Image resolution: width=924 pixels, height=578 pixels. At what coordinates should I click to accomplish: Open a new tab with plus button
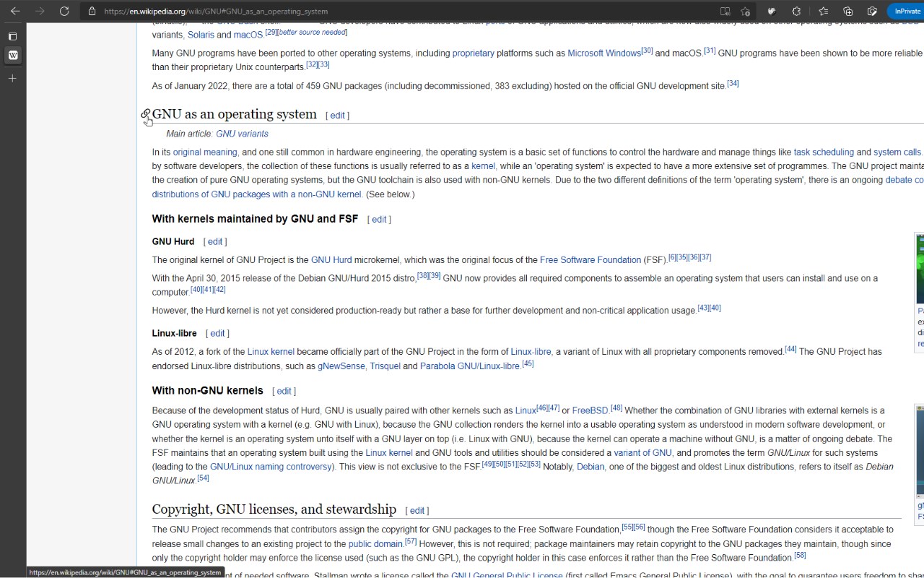(12, 78)
